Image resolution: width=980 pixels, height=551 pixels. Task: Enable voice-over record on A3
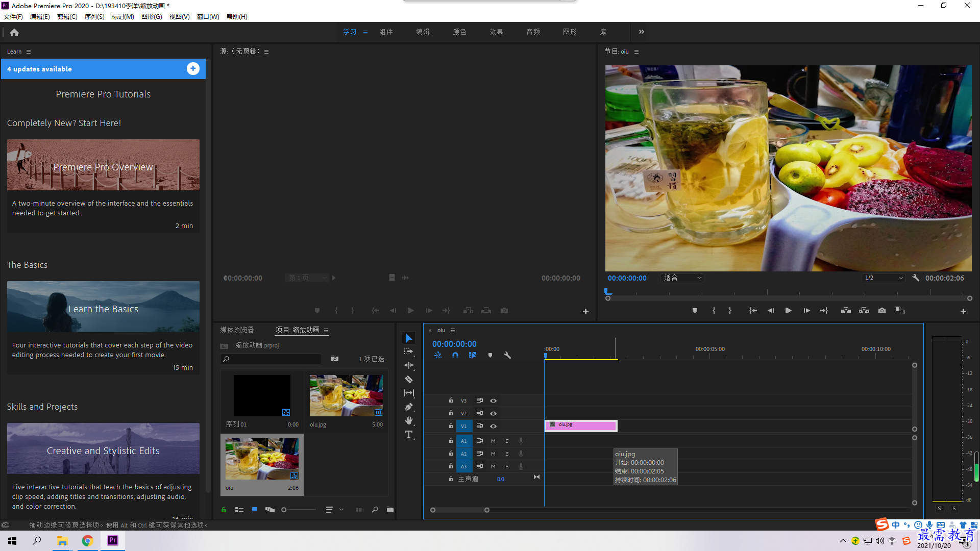pyautogui.click(x=521, y=466)
